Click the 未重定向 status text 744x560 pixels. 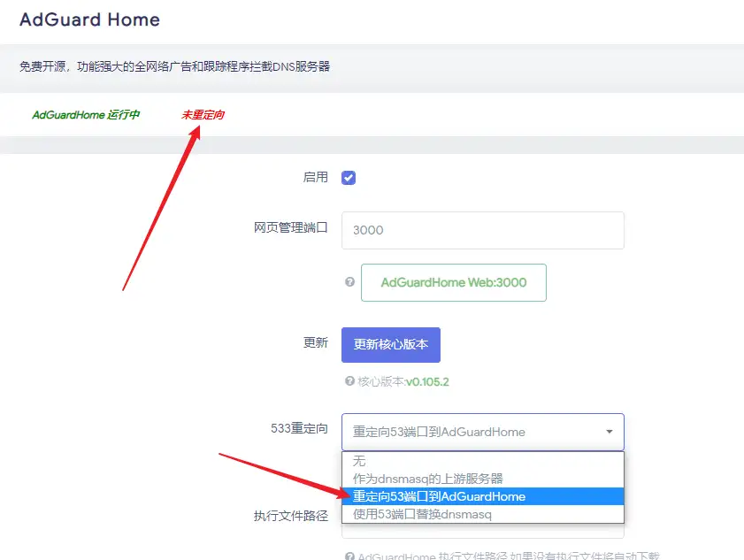(x=203, y=115)
